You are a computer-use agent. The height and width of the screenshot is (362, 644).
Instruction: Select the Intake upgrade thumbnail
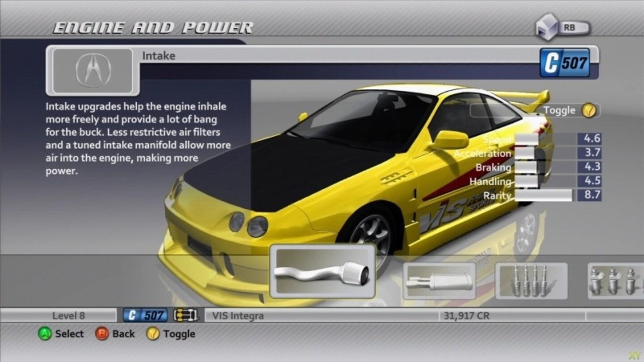[322, 271]
